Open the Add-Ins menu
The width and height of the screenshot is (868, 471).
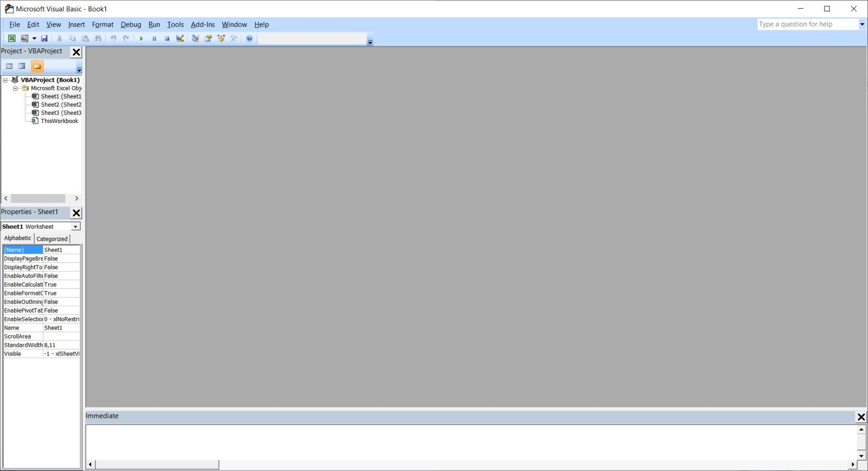(203, 24)
